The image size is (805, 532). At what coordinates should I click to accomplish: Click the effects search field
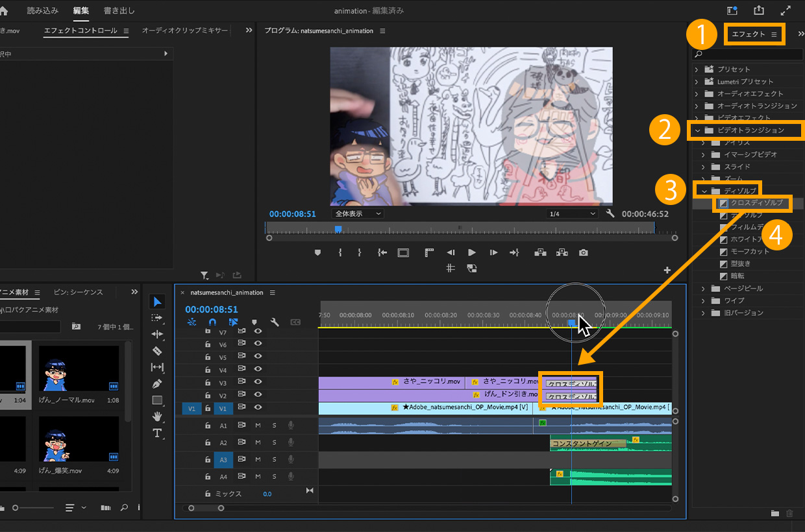tap(750, 54)
